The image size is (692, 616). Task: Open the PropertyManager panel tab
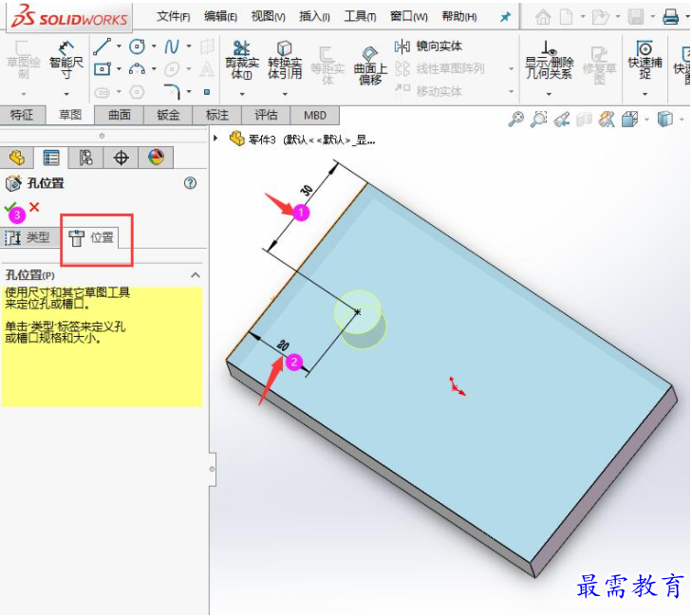point(51,158)
